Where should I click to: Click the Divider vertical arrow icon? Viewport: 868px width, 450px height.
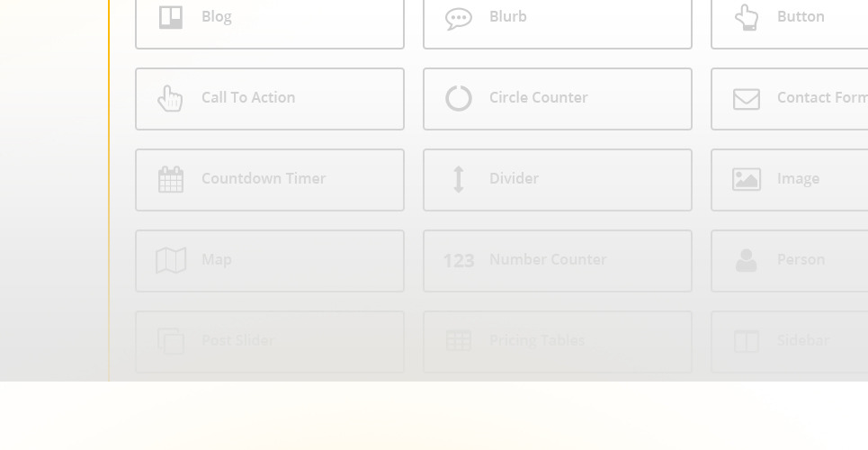459,179
